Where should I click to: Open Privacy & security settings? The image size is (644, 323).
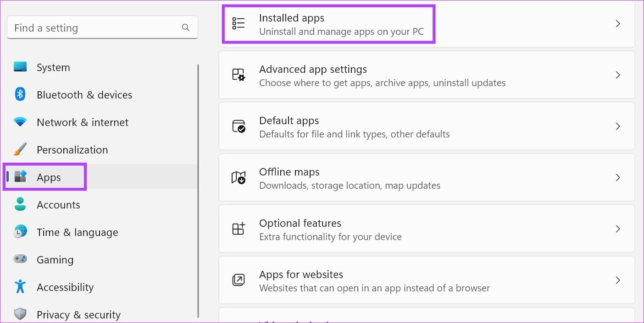78,315
